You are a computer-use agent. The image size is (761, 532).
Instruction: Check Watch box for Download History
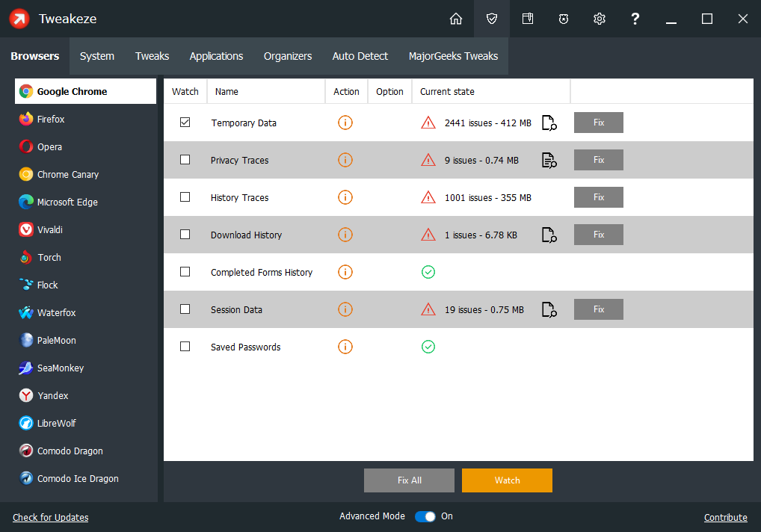click(x=185, y=234)
